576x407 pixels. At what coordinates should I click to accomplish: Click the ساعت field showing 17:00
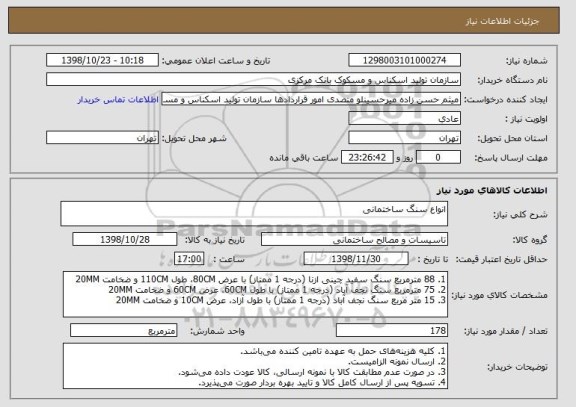point(189,259)
